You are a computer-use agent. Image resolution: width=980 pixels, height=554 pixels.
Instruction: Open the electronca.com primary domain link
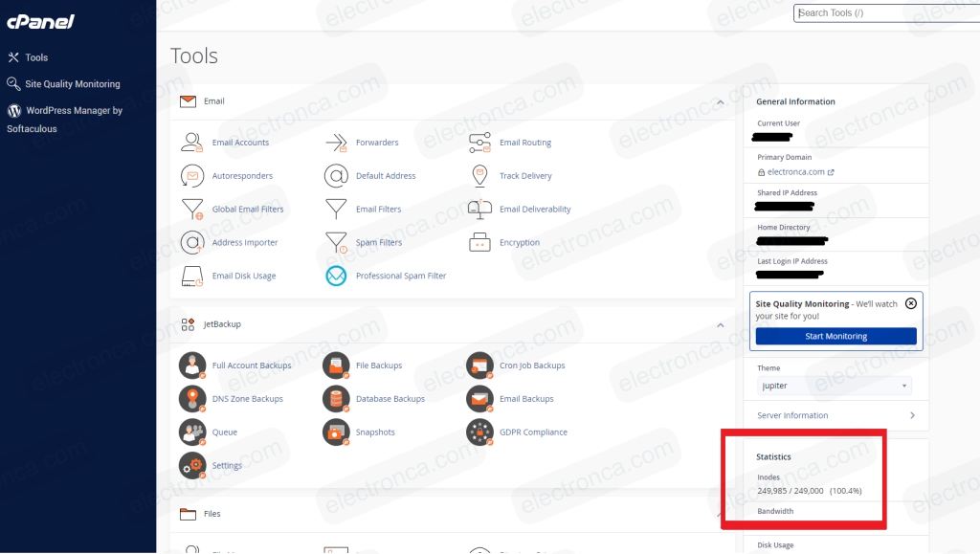795,172
